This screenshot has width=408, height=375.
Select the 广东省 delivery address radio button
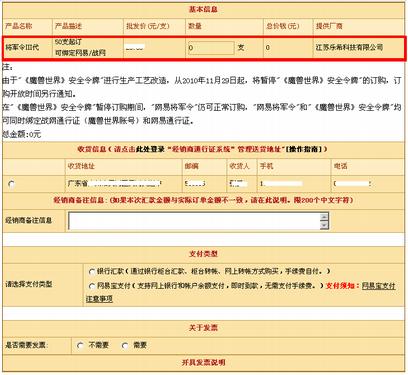(12, 184)
